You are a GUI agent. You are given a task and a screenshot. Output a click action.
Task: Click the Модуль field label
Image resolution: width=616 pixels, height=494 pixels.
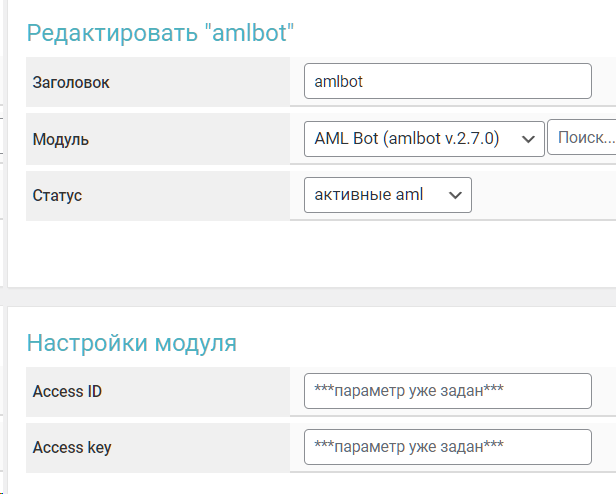click(x=61, y=139)
